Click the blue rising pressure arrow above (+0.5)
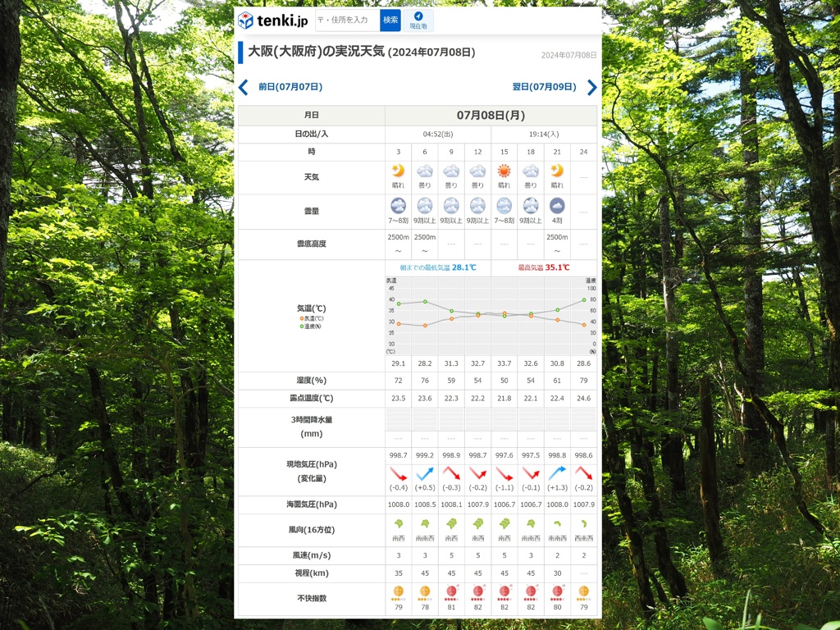Viewport: 840px width, 630px height. coord(425,474)
